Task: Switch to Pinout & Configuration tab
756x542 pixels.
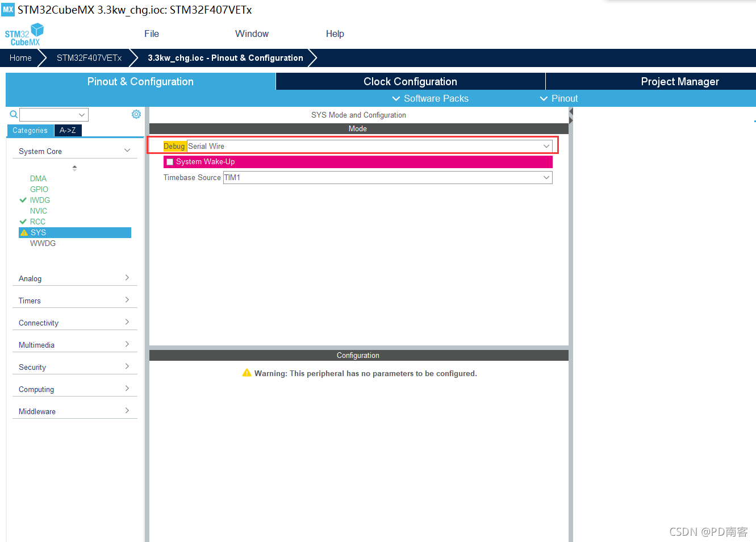Action: click(140, 81)
